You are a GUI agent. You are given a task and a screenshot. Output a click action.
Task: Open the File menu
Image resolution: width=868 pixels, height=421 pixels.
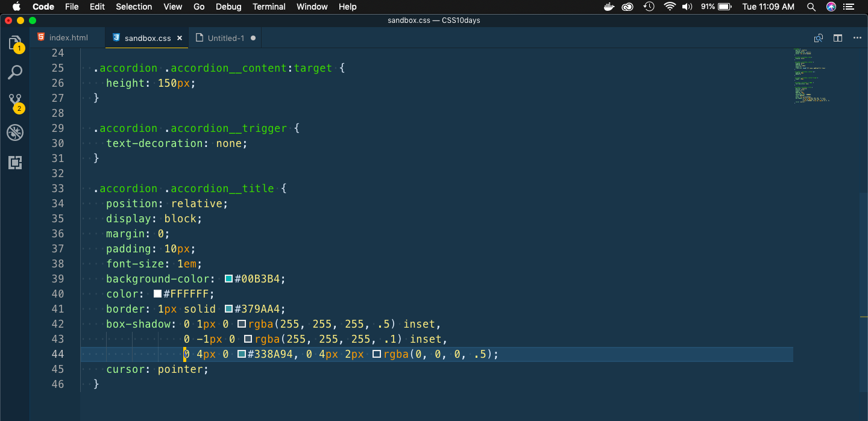[x=72, y=7]
